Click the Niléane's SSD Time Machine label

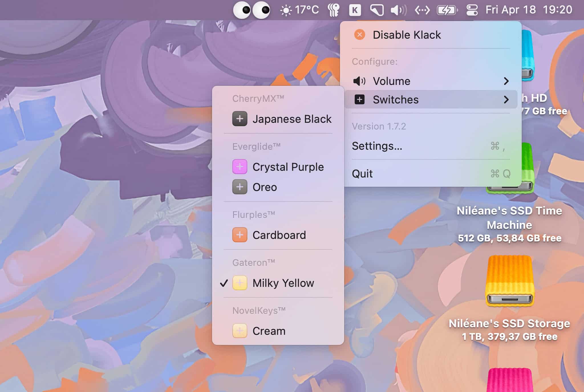click(509, 218)
